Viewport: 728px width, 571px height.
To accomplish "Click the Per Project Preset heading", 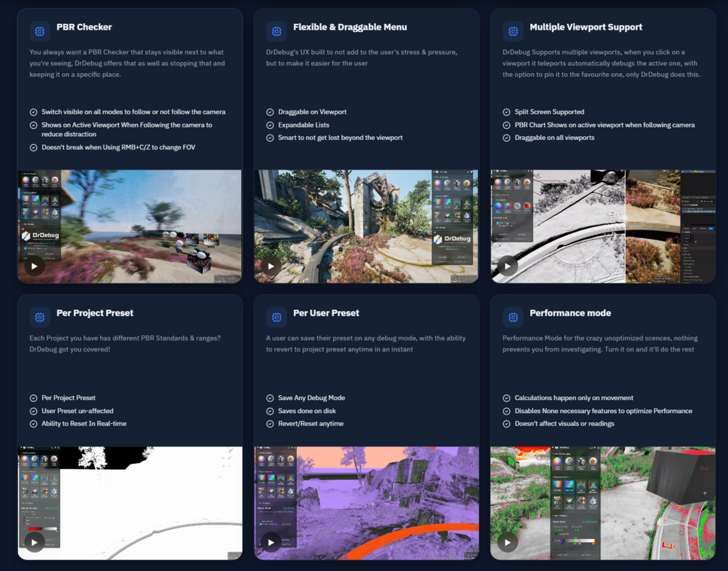I will [x=95, y=313].
